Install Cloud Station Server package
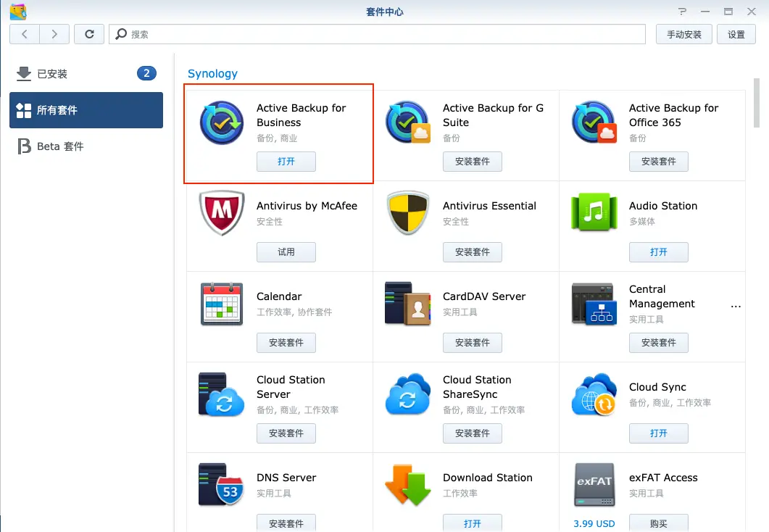The height and width of the screenshot is (532, 769). (x=286, y=433)
